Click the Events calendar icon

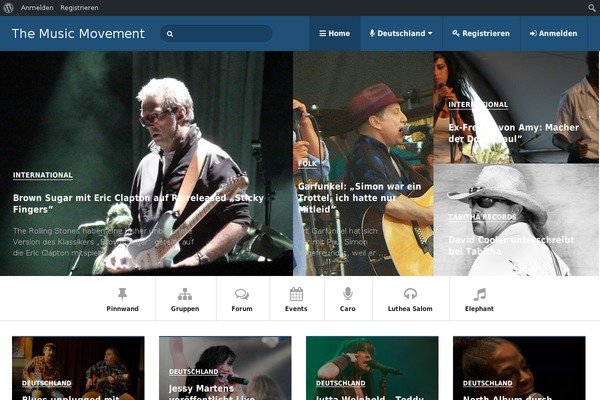(x=296, y=294)
